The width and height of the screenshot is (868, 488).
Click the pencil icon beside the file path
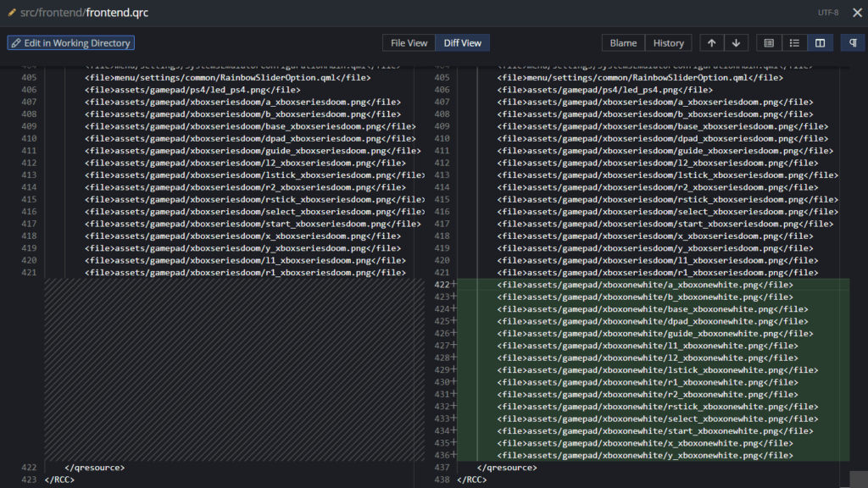click(x=12, y=14)
